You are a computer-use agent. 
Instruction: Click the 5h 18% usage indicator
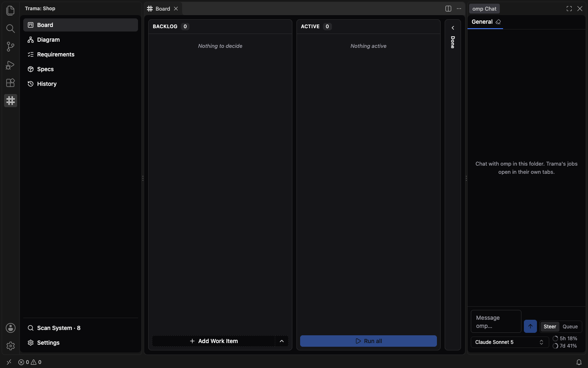tap(565, 339)
